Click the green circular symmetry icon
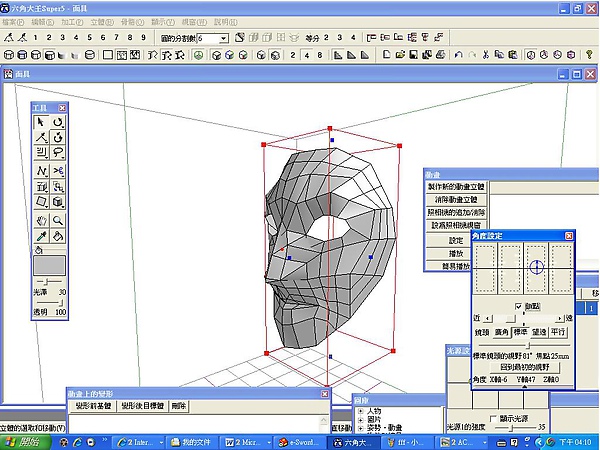The height and width of the screenshot is (450, 600). 198,55
